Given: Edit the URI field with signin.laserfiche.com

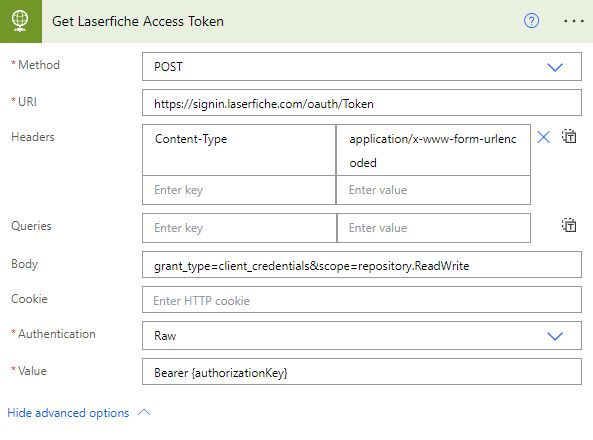Looking at the screenshot, I should click(x=362, y=103).
